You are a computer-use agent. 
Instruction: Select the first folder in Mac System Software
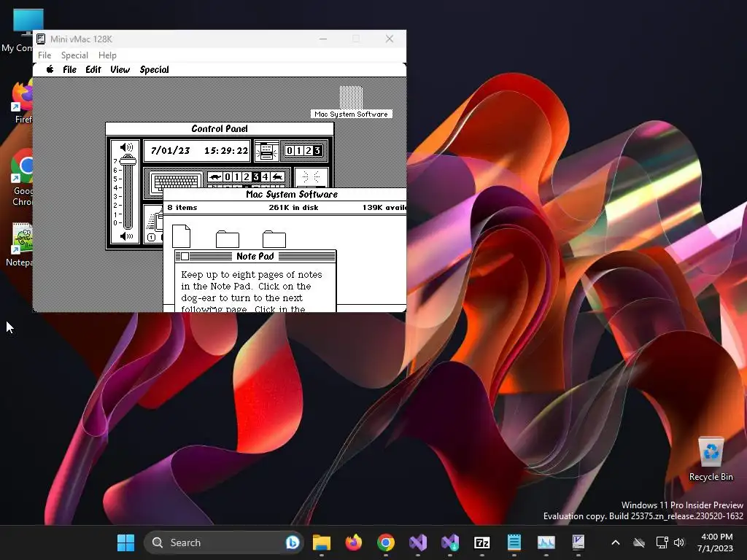point(228,239)
